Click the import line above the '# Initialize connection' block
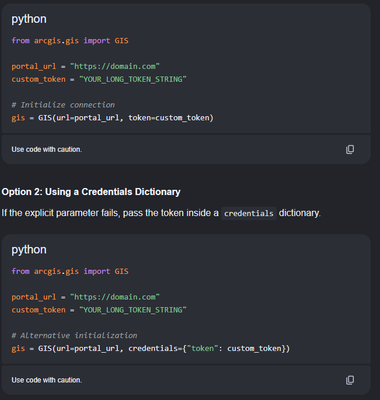380x400 pixels. pos(70,41)
